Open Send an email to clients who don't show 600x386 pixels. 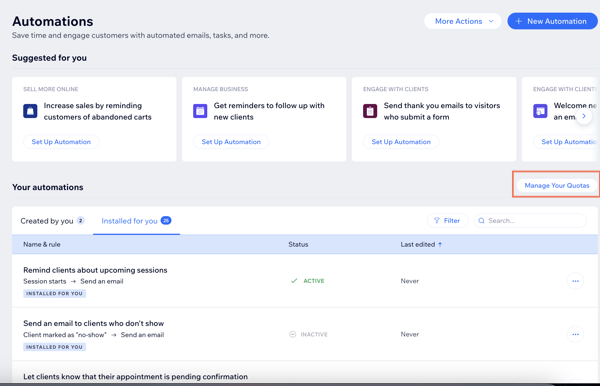point(93,323)
